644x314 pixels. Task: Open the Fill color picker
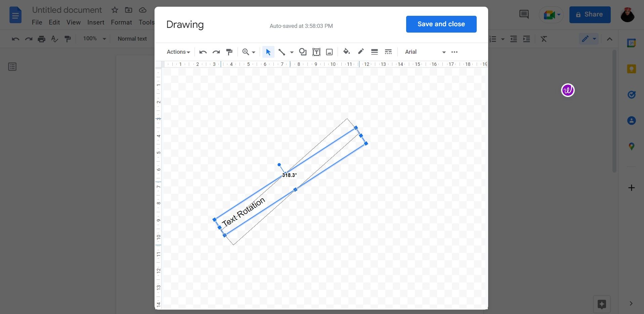coord(346,52)
